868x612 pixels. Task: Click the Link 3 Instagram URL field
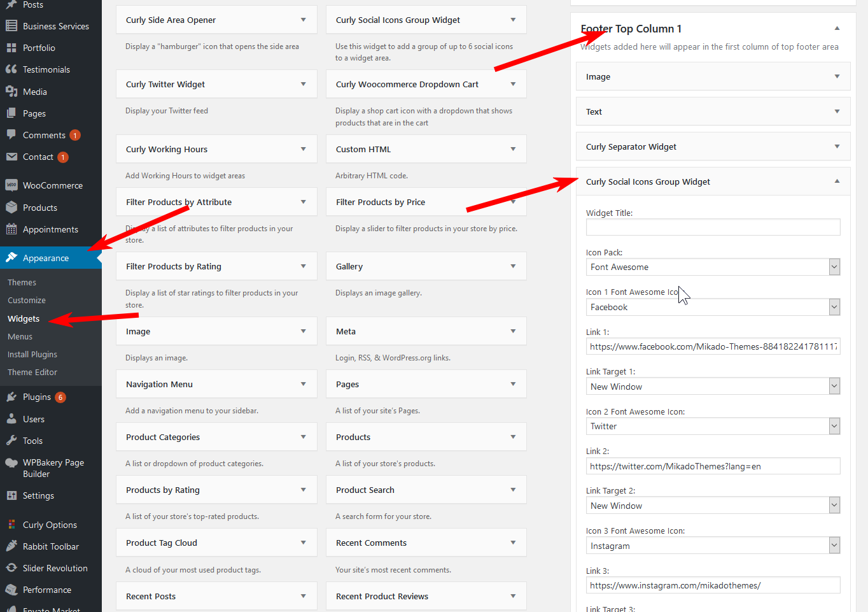(713, 585)
